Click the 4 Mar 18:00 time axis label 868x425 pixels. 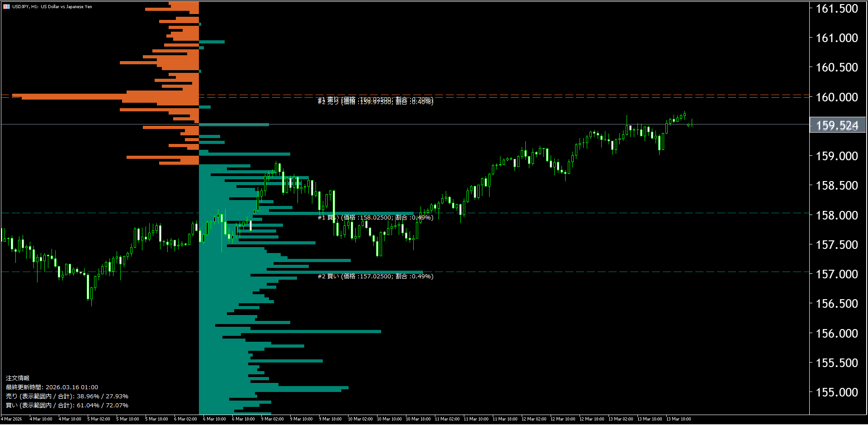(70, 419)
